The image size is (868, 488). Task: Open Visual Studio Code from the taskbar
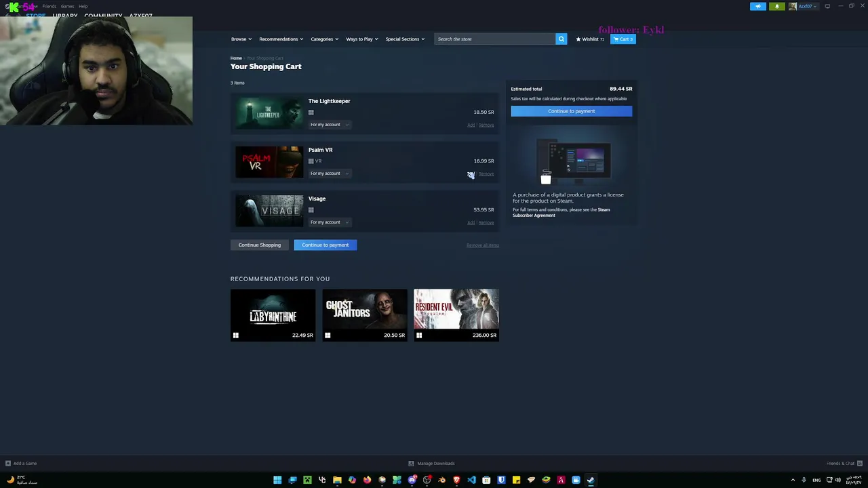pos(471,480)
